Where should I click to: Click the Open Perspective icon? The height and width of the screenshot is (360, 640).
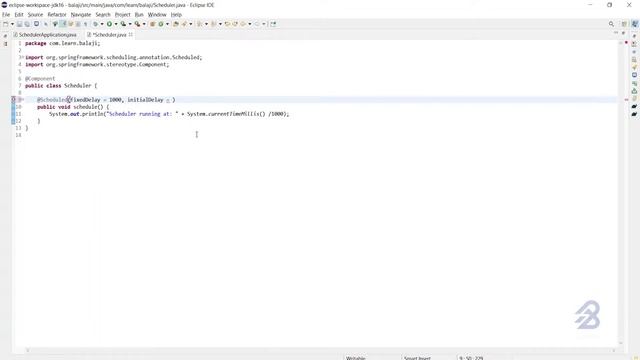pos(624,24)
